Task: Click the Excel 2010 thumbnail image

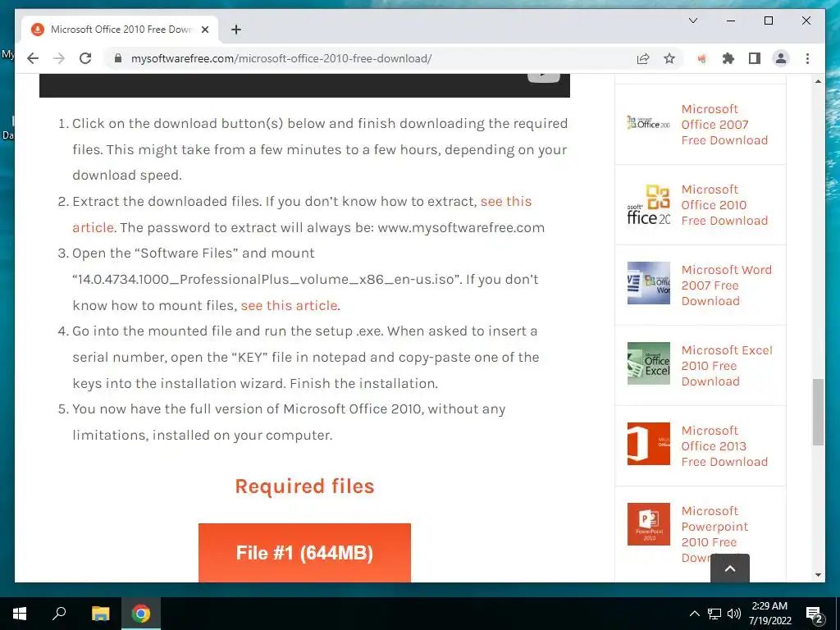Action: click(x=649, y=363)
